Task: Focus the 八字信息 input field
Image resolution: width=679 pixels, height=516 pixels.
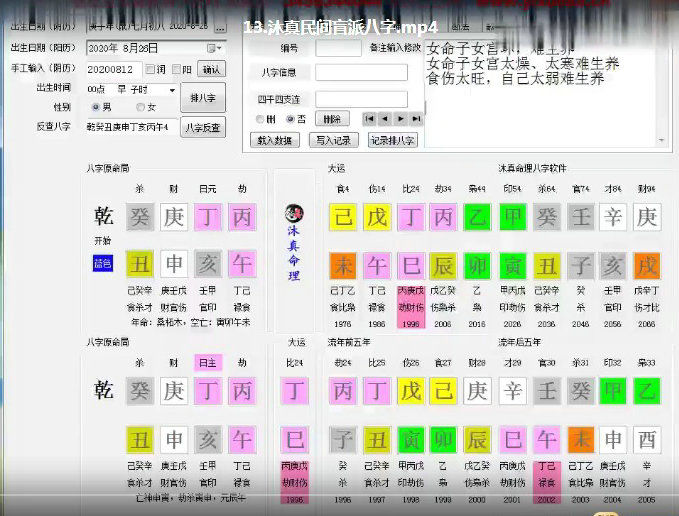Action: coord(361,72)
